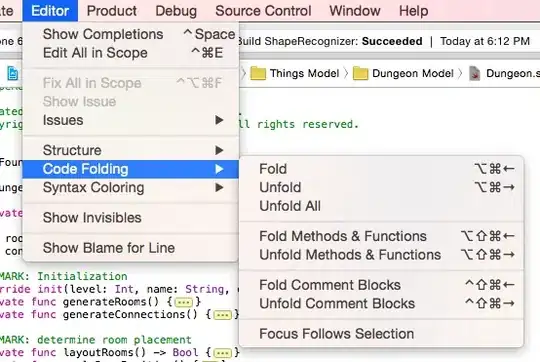The width and height of the screenshot is (540, 362).
Task: Select Unfold All
Action: pos(382,206)
